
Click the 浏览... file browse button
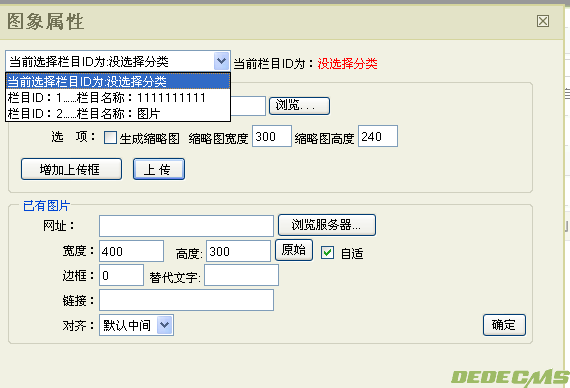coord(299,106)
